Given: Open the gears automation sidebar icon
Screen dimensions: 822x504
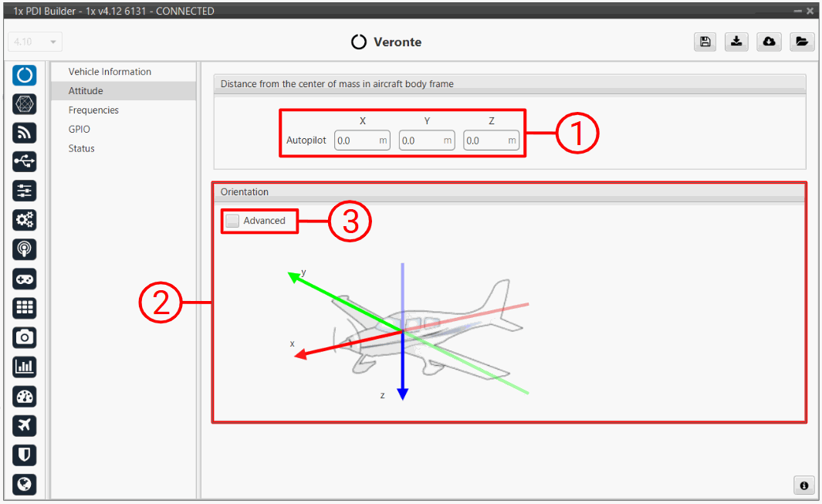Looking at the screenshot, I should pyautogui.click(x=25, y=220).
